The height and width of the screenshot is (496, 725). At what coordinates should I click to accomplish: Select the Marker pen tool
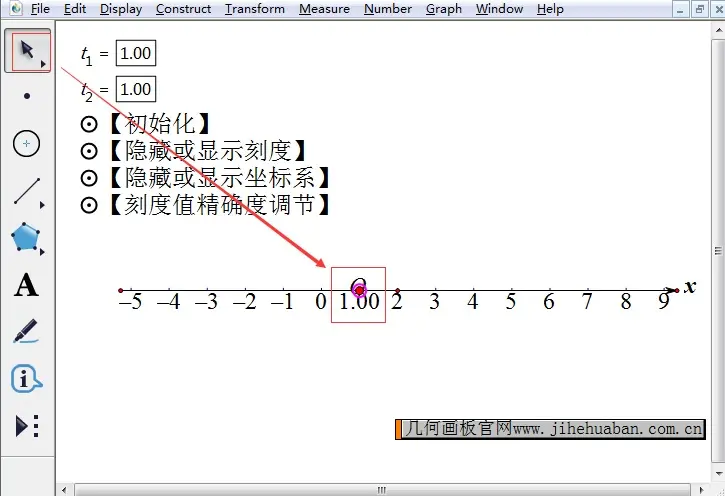(27, 332)
